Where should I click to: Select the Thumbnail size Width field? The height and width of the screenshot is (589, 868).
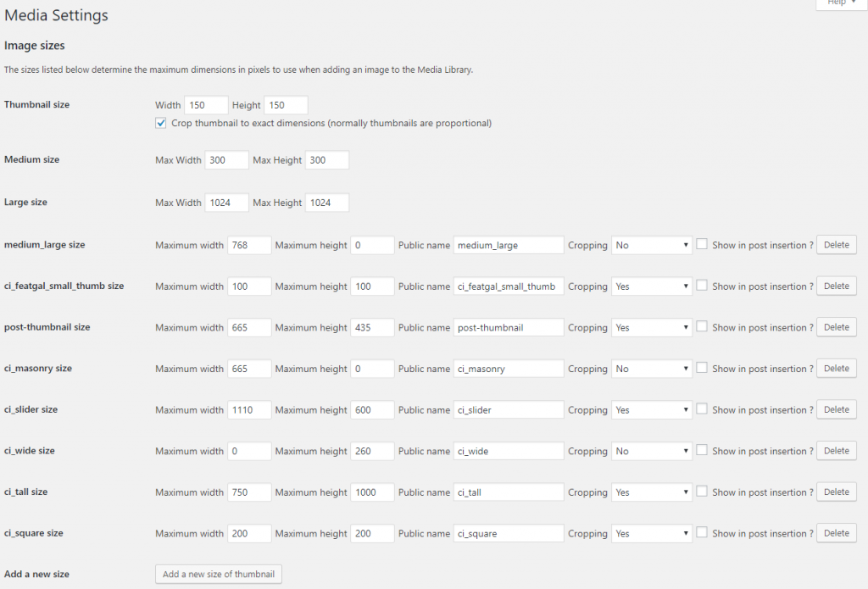coord(205,104)
